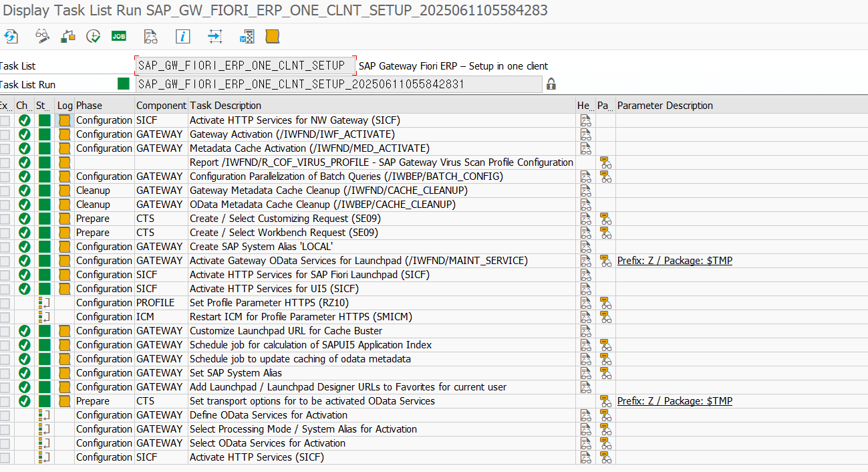
Task: Click 'Restart ICM for Profile Parameter HTTPS (SMICM)' text
Action: tap(301, 317)
